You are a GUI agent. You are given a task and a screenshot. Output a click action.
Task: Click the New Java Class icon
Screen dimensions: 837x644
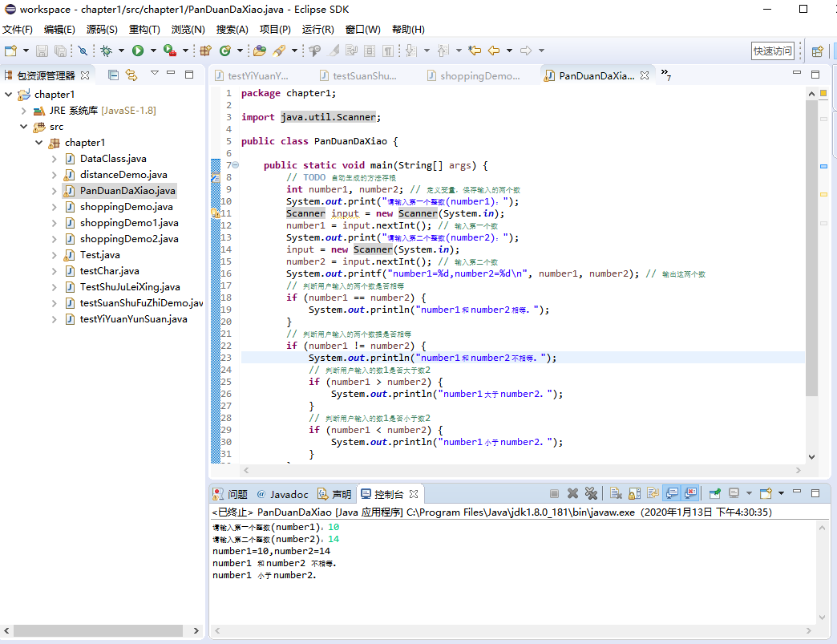(225, 51)
